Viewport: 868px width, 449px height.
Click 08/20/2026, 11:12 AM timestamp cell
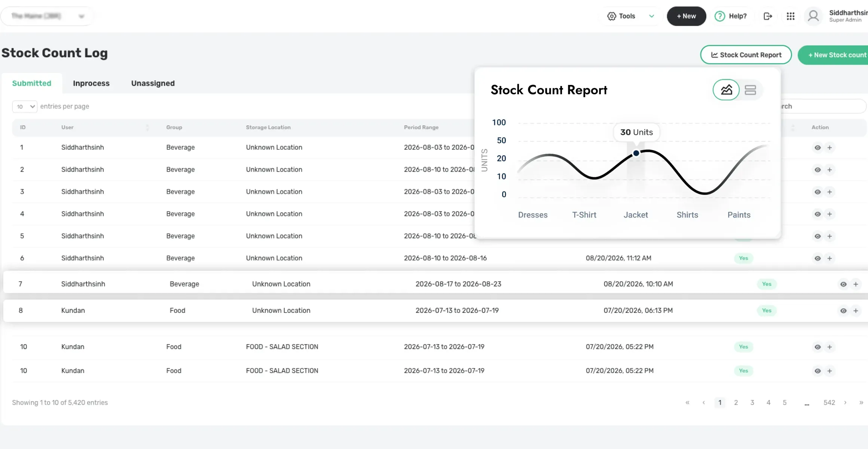618,258
